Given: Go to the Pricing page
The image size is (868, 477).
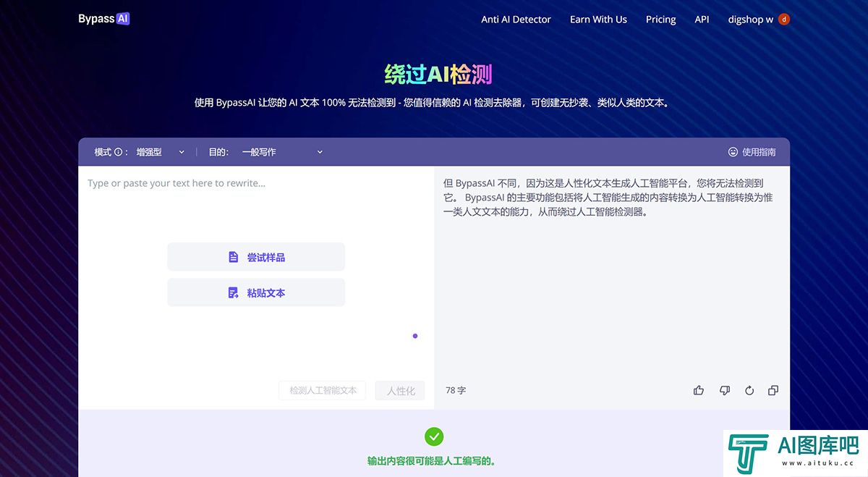Looking at the screenshot, I should coord(660,20).
